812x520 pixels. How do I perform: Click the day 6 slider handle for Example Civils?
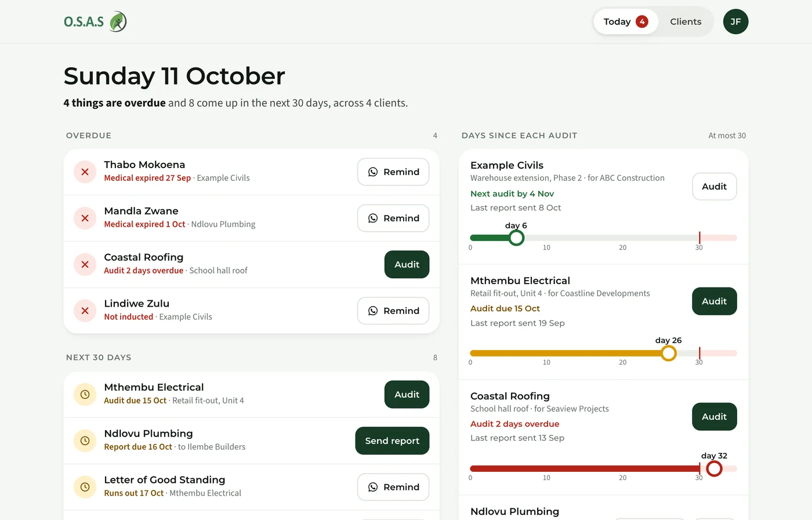[x=516, y=238]
